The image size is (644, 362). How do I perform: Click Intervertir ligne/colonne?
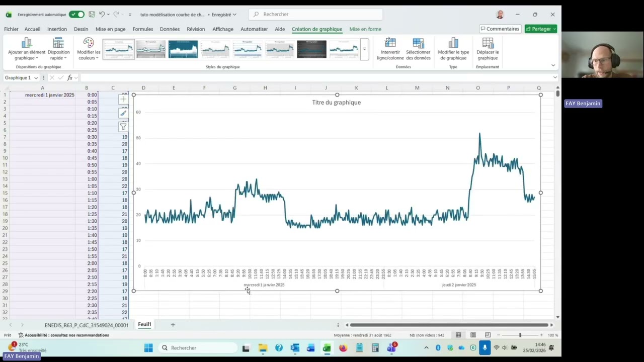tap(390, 49)
